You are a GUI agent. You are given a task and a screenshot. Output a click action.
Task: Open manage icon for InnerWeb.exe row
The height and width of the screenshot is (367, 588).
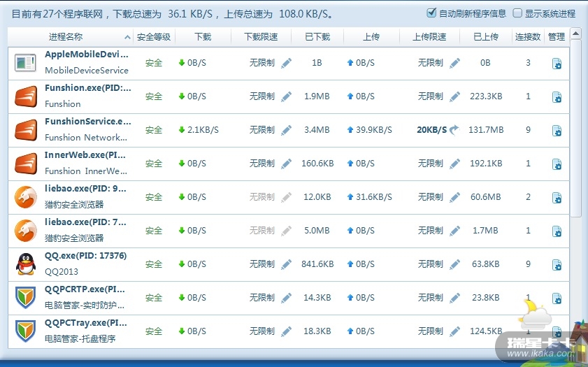coord(557,164)
